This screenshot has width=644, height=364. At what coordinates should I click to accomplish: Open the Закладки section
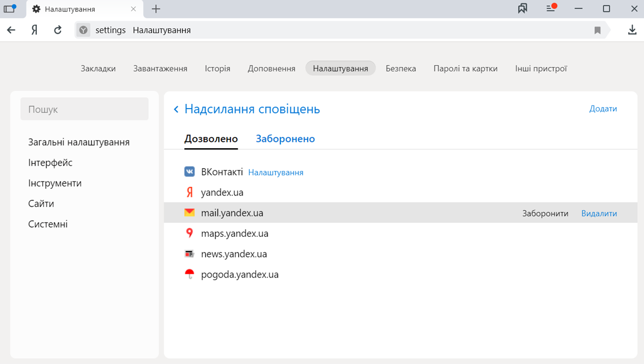98,68
